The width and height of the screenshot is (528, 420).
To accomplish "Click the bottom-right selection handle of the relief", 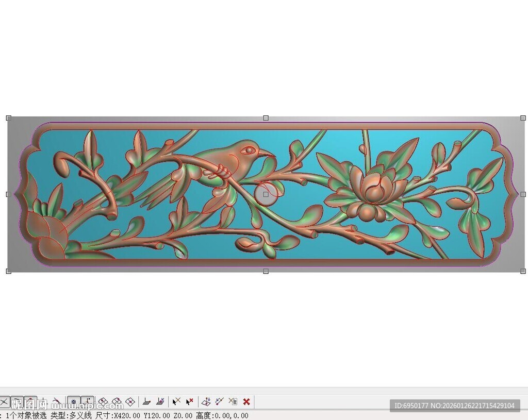I will click(x=523, y=271).
